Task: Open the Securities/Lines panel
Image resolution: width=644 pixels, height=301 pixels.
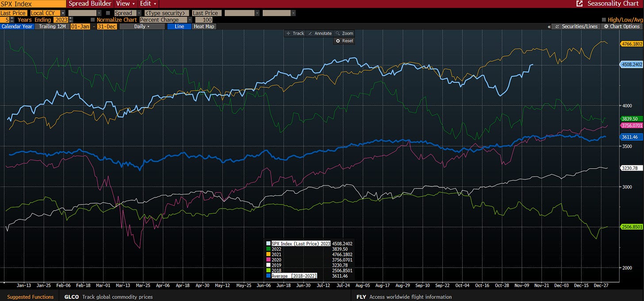Action: click(575, 27)
